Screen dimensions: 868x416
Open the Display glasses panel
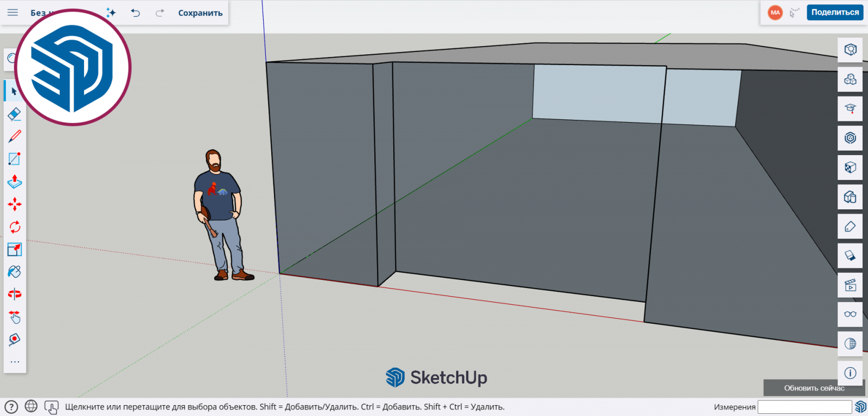coord(850,314)
